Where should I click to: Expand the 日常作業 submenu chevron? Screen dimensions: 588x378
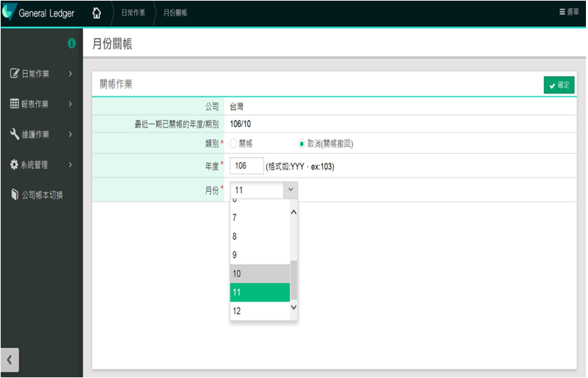[71, 73]
